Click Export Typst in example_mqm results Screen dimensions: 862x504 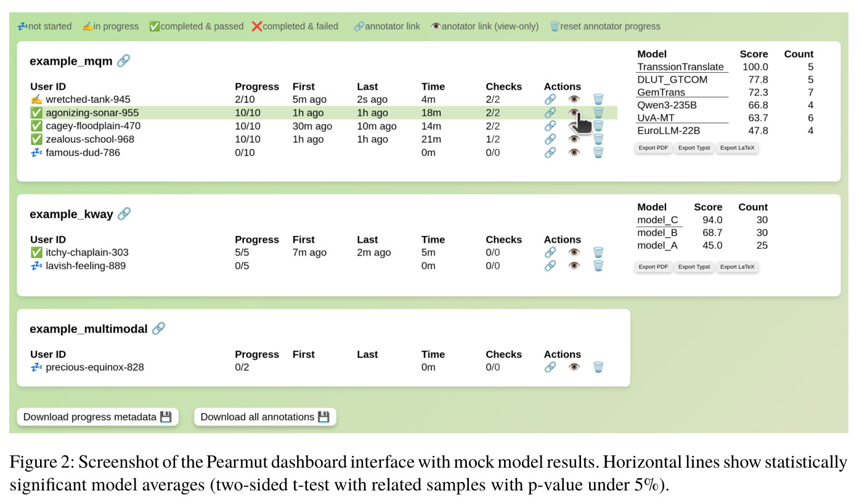(694, 148)
